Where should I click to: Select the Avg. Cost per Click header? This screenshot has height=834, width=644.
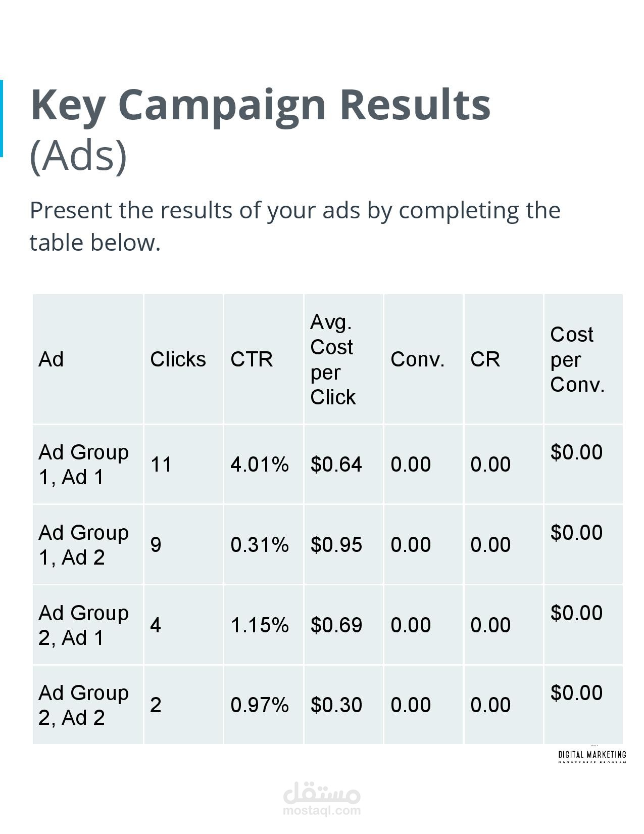coord(333,359)
